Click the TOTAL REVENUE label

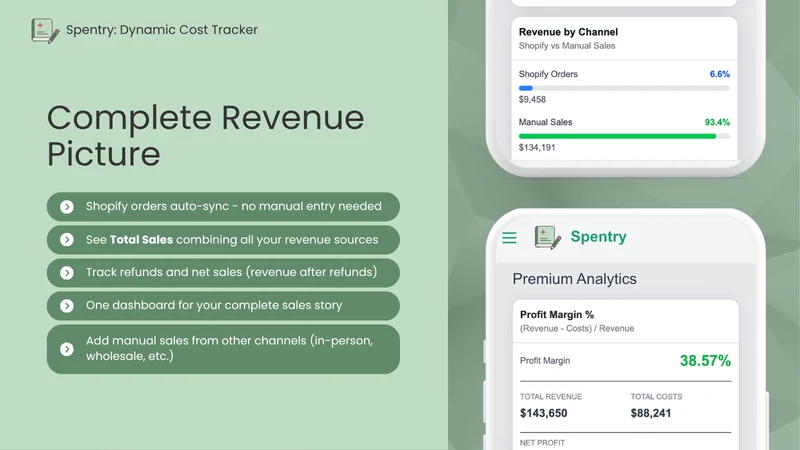(551, 396)
